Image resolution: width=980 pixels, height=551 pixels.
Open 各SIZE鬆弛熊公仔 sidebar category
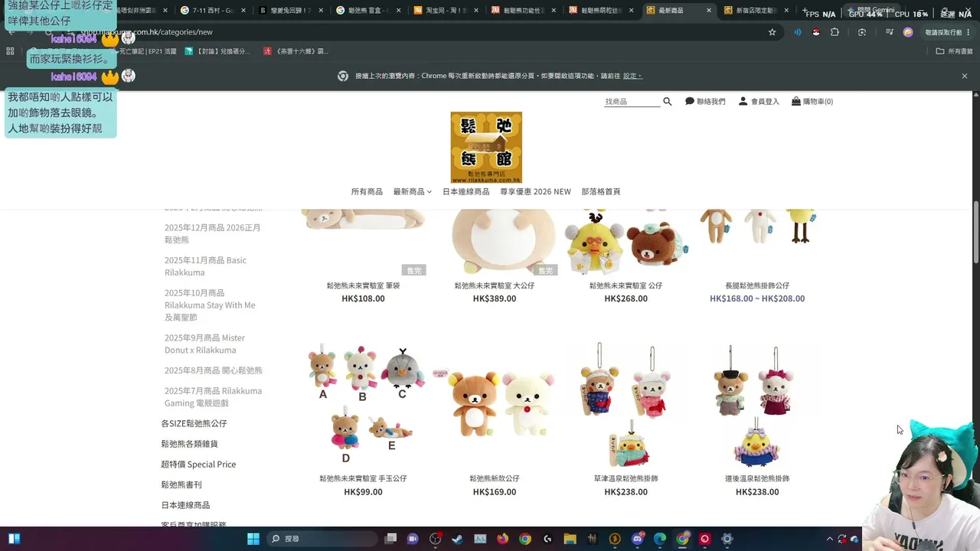pos(194,423)
